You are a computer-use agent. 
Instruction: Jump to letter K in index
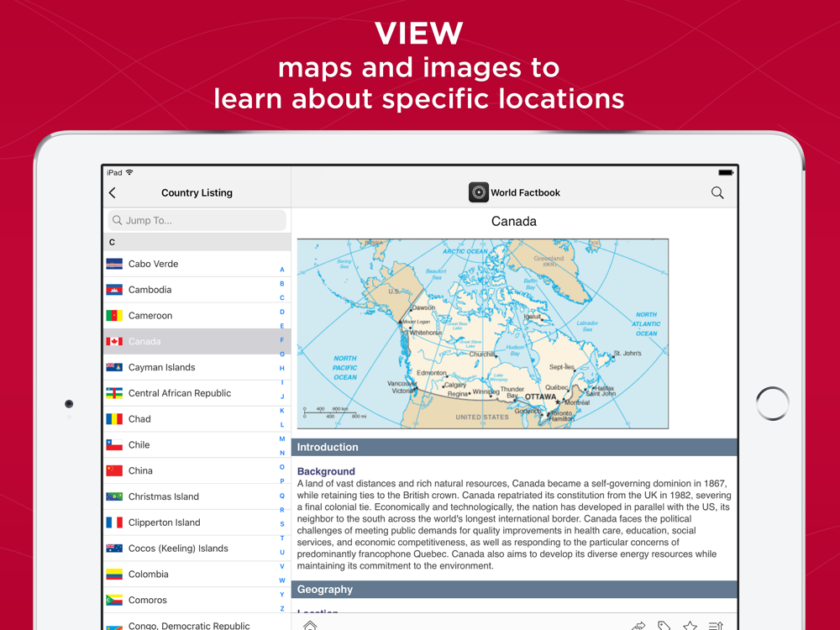tap(281, 411)
